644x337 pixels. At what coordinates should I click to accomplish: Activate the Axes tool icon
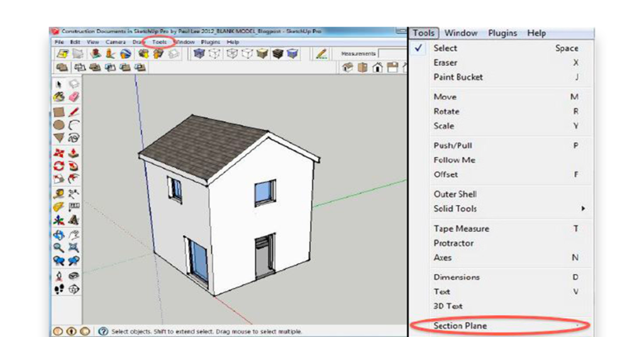(x=58, y=221)
